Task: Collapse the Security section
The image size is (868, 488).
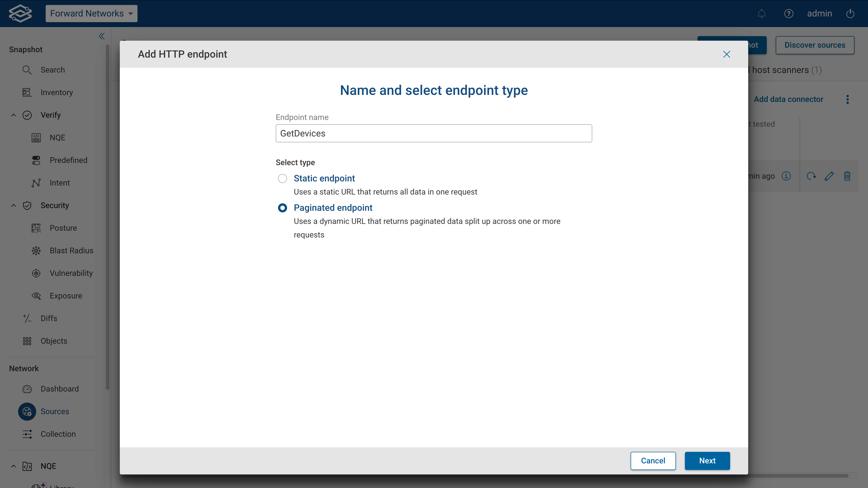Action: (x=14, y=205)
